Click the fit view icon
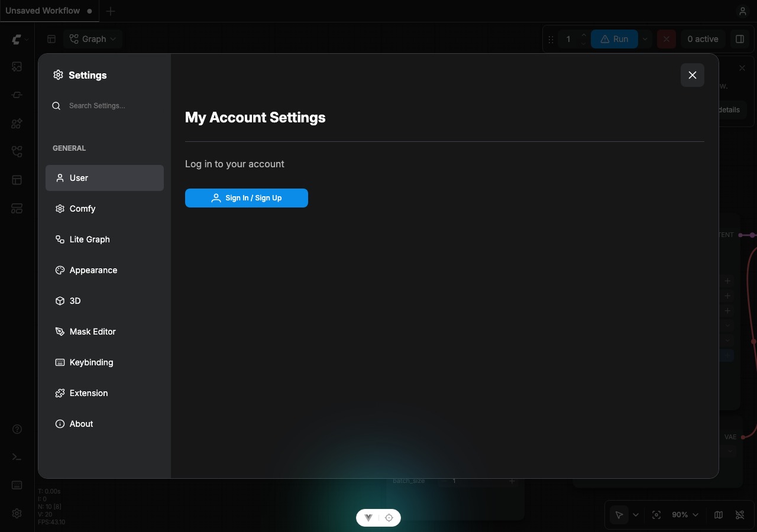The width and height of the screenshot is (757, 532). pyautogui.click(x=656, y=515)
